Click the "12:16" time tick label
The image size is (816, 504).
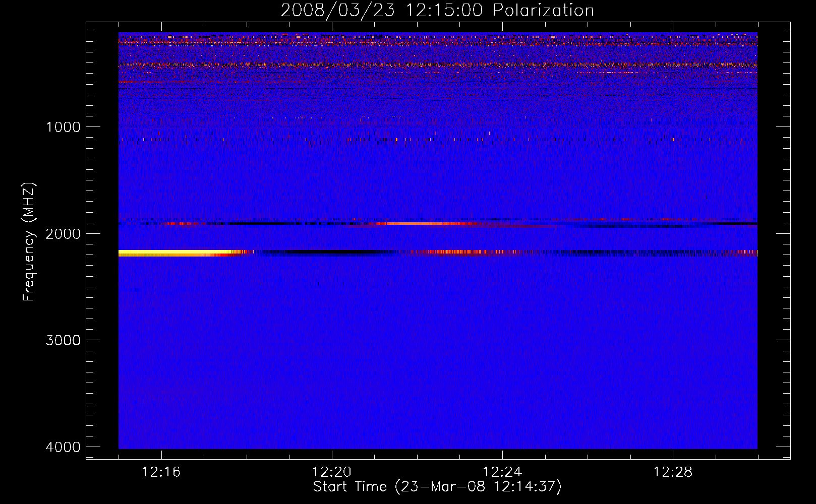161,472
